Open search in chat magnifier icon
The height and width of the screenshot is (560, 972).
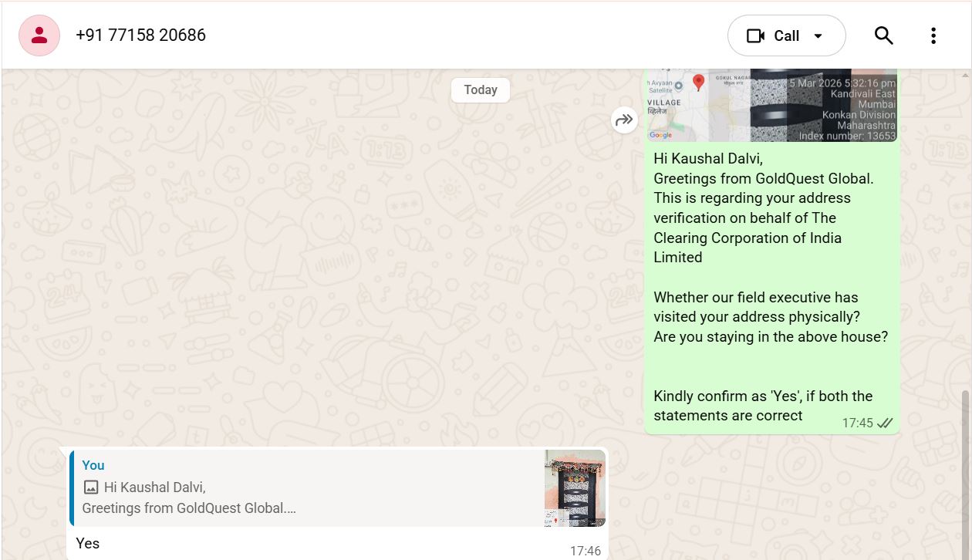pos(883,35)
